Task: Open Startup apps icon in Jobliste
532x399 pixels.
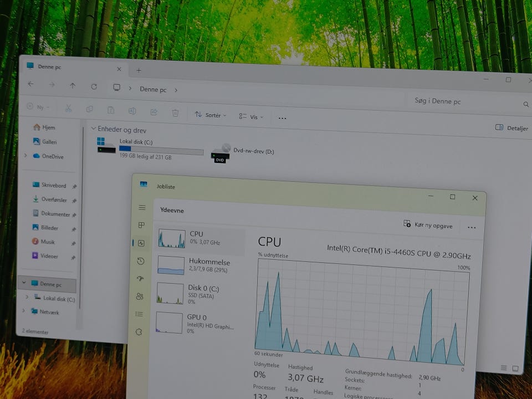Action: pos(140,279)
